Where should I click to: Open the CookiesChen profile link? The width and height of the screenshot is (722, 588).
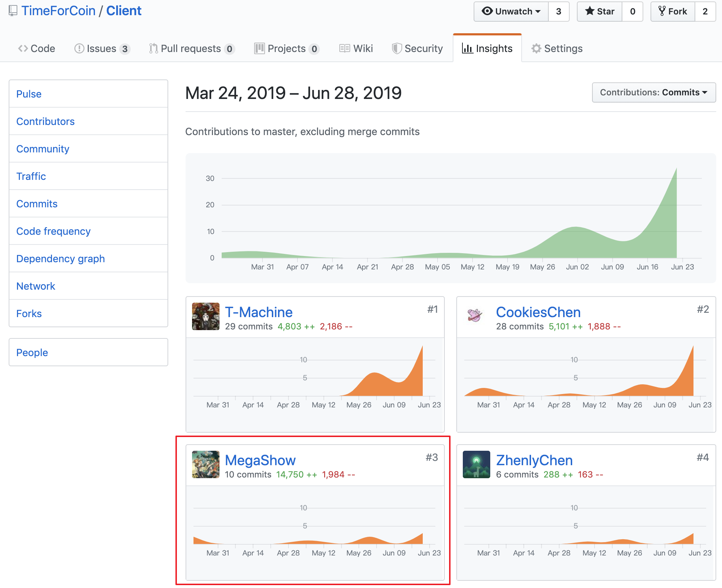(x=538, y=312)
